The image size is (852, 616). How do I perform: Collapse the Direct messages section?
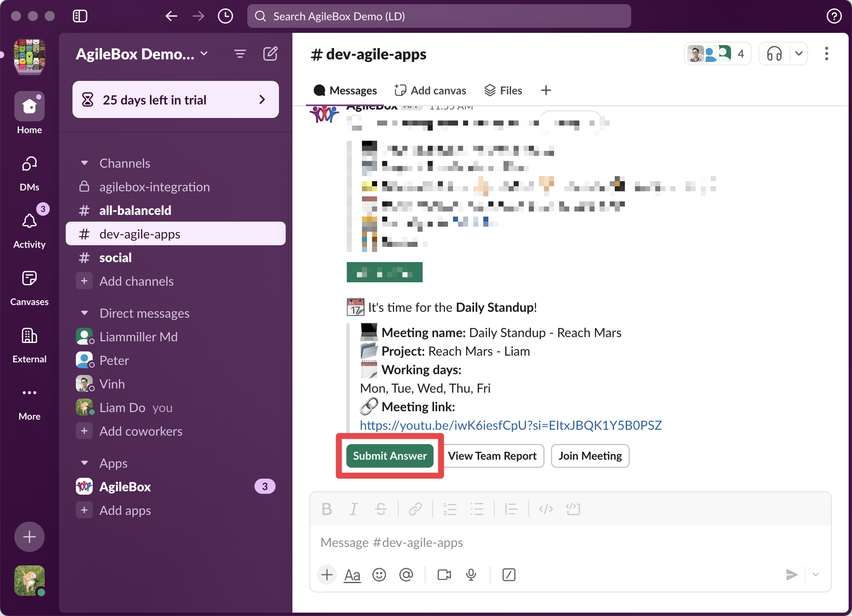84,313
